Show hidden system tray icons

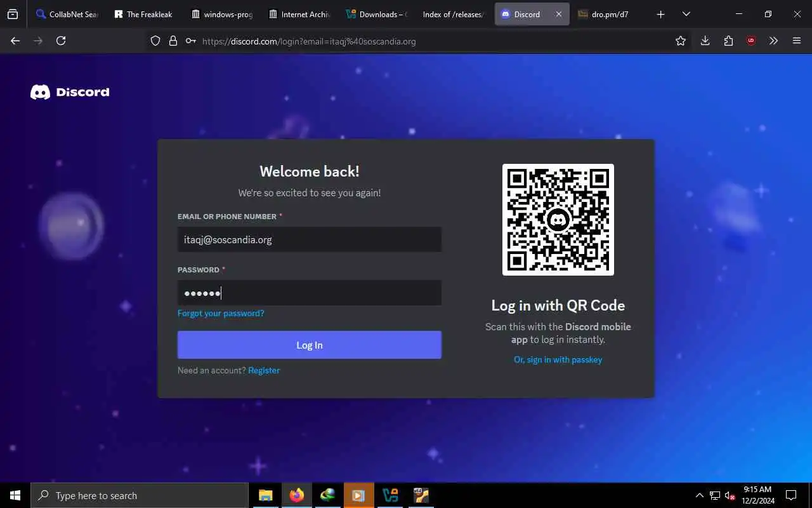pyautogui.click(x=699, y=495)
